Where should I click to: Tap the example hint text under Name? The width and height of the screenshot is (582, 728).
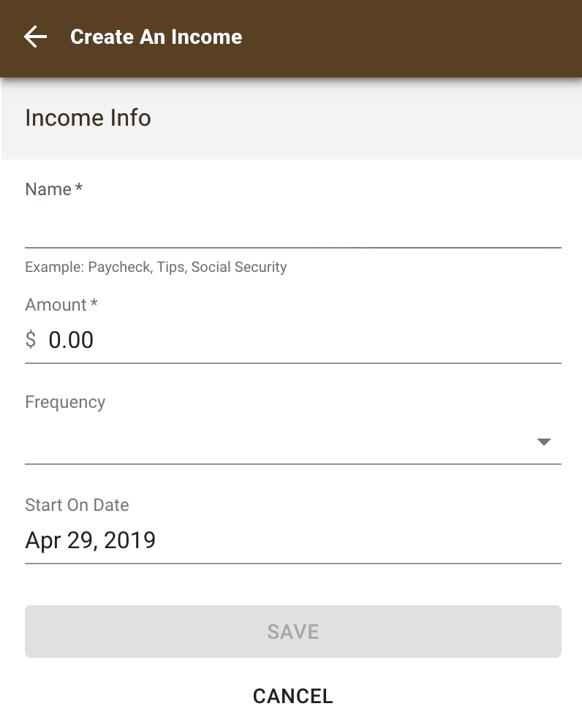[156, 267]
